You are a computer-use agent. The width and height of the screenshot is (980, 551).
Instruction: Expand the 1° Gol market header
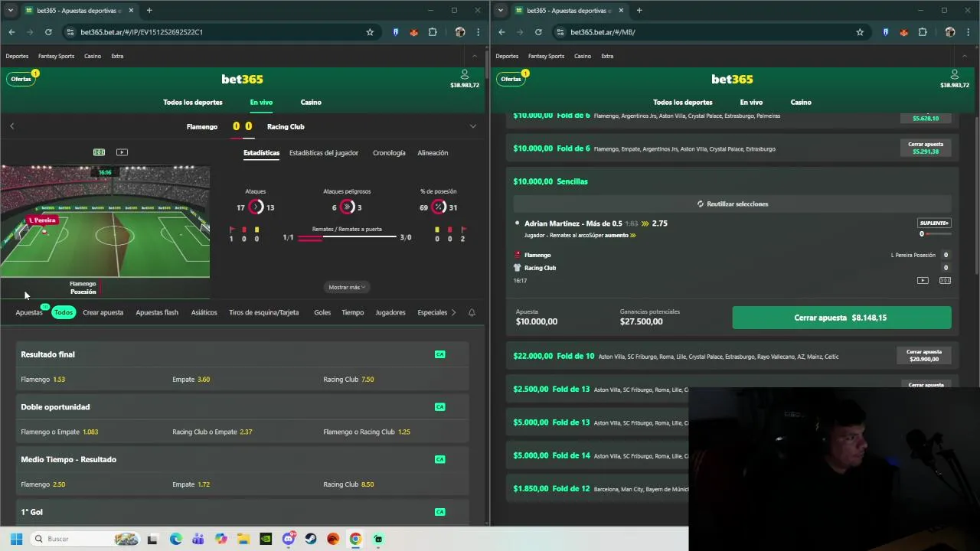243,512
